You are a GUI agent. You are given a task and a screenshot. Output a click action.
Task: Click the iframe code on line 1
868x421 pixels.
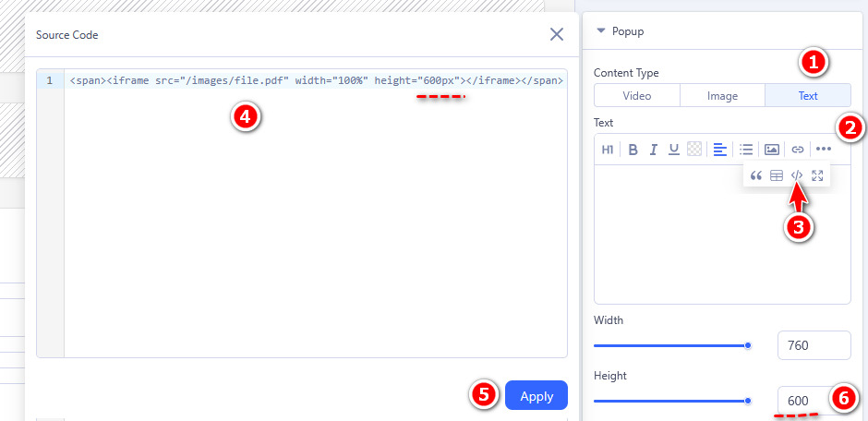pyautogui.click(x=316, y=80)
